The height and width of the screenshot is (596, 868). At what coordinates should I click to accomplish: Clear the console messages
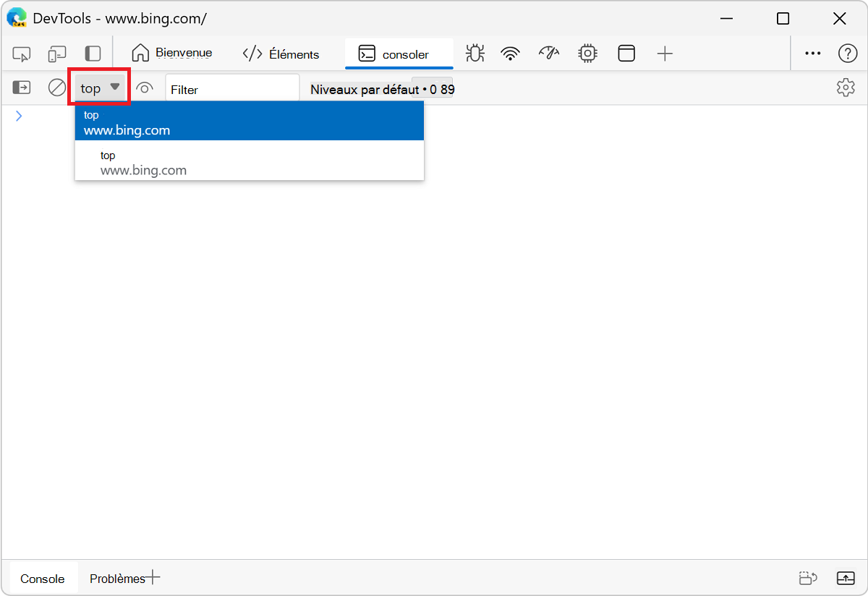click(57, 87)
